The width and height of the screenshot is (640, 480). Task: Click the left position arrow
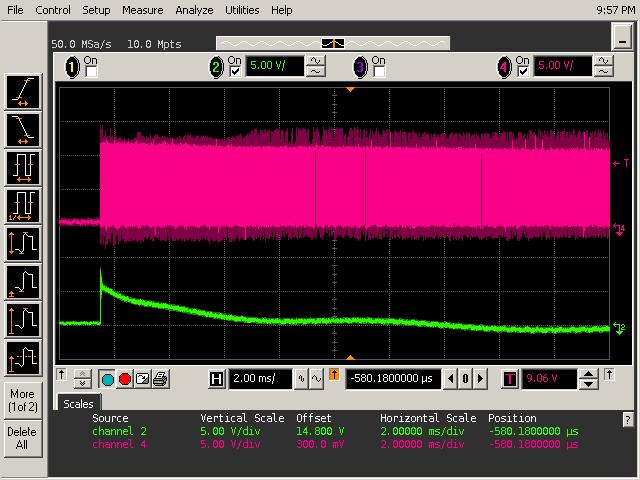[451, 379]
